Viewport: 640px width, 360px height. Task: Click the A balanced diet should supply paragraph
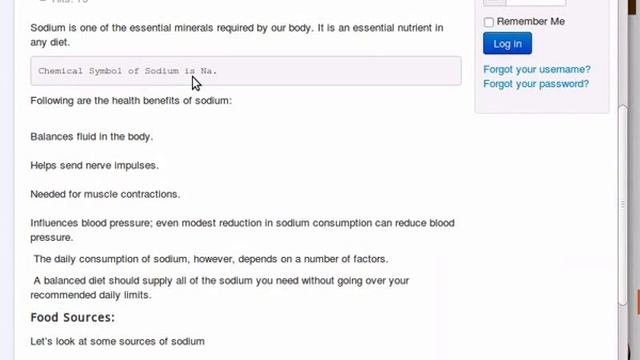pos(220,288)
